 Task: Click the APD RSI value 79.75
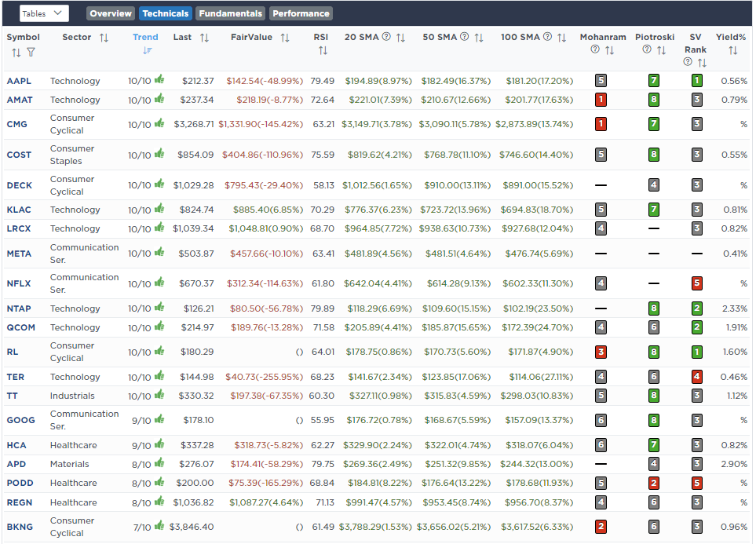(323, 465)
